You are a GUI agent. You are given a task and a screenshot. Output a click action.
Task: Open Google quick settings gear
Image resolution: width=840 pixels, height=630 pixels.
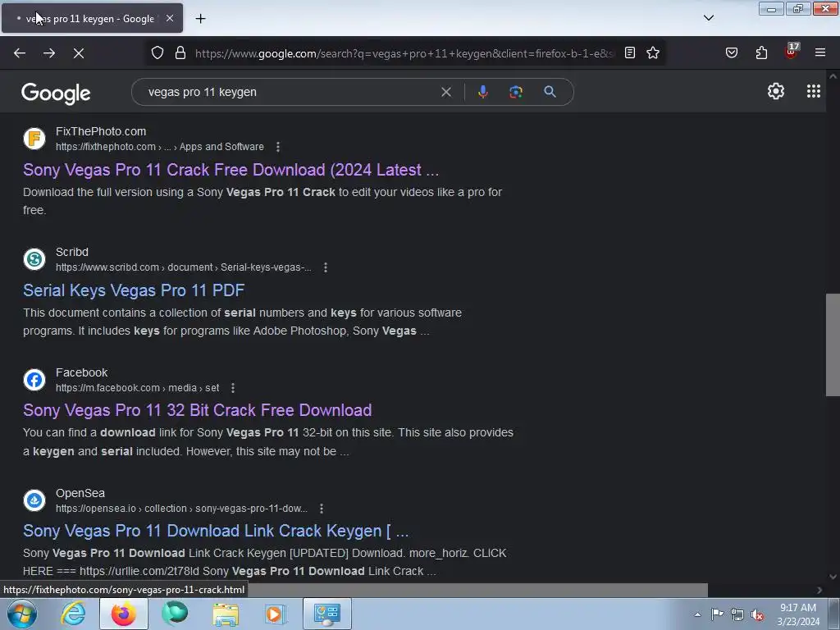point(776,92)
